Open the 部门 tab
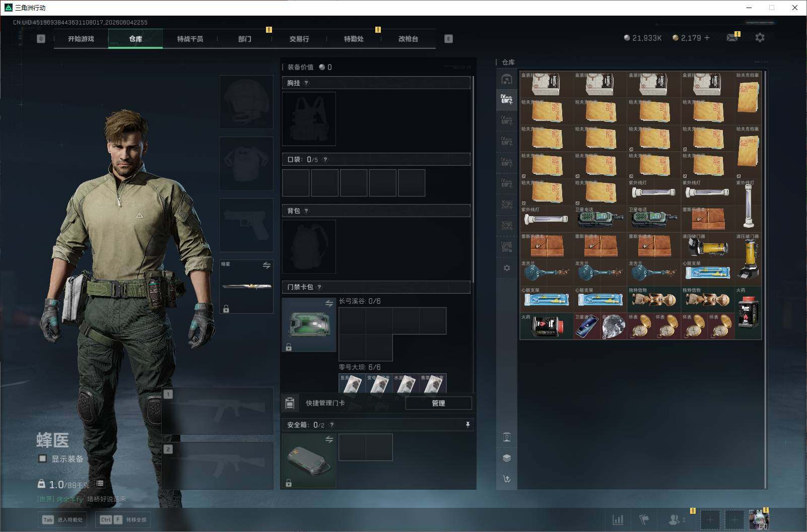807x532 pixels. tap(245, 39)
